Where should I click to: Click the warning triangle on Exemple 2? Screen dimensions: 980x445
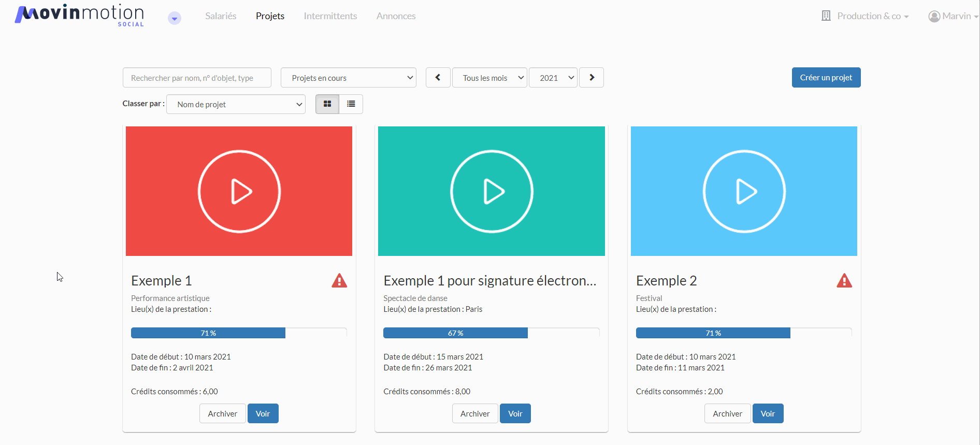click(844, 281)
